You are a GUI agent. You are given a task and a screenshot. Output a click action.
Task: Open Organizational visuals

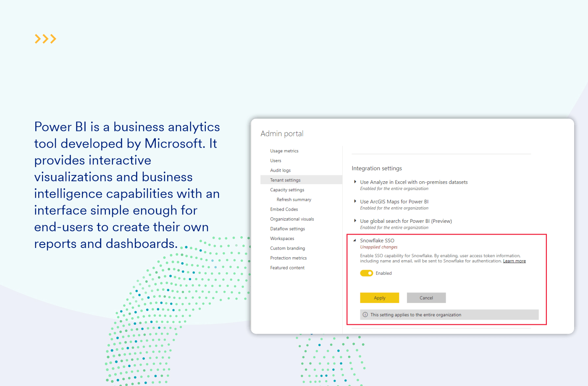click(x=292, y=219)
